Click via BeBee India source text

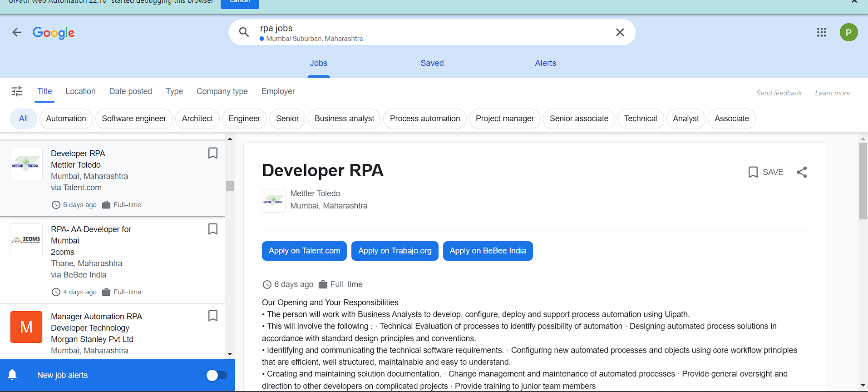pos(79,275)
